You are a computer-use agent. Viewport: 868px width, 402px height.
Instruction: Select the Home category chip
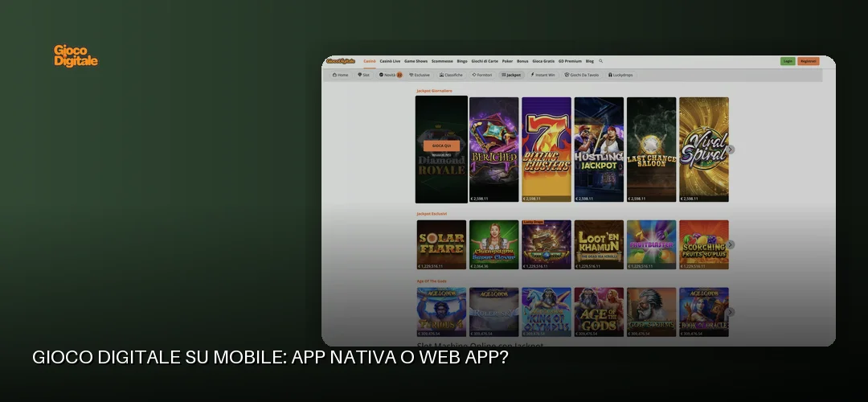(341, 75)
